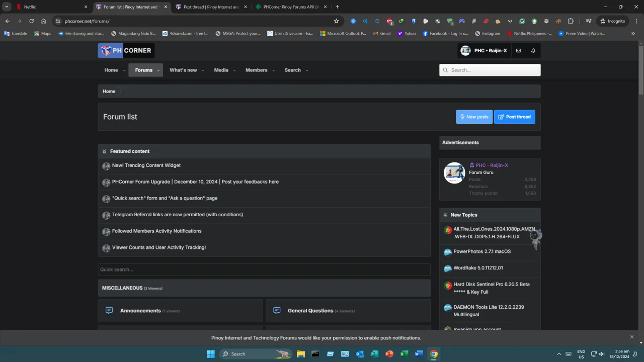
Task: Dismiss the push notifications banner
Action: tap(632, 337)
